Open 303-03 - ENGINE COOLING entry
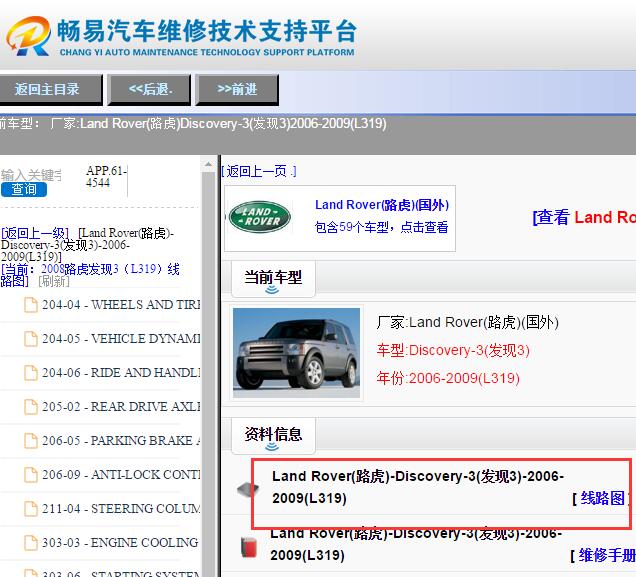The height and width of the screenshot is (577, 636). (120, 543)
